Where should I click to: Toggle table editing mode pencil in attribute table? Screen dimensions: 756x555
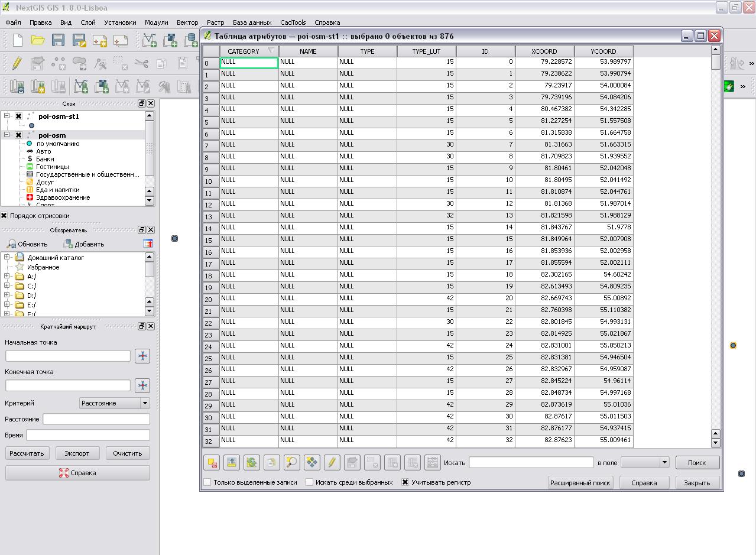332,462
